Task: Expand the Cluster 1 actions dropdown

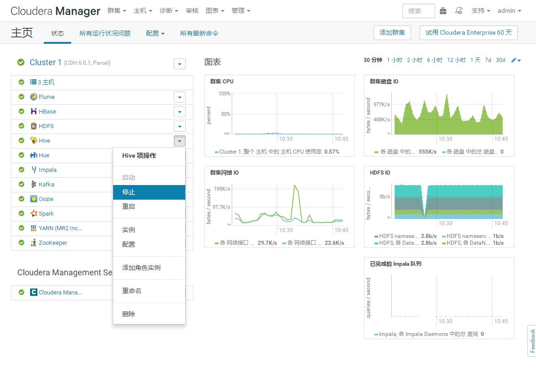Action: (x=180, y=64)
